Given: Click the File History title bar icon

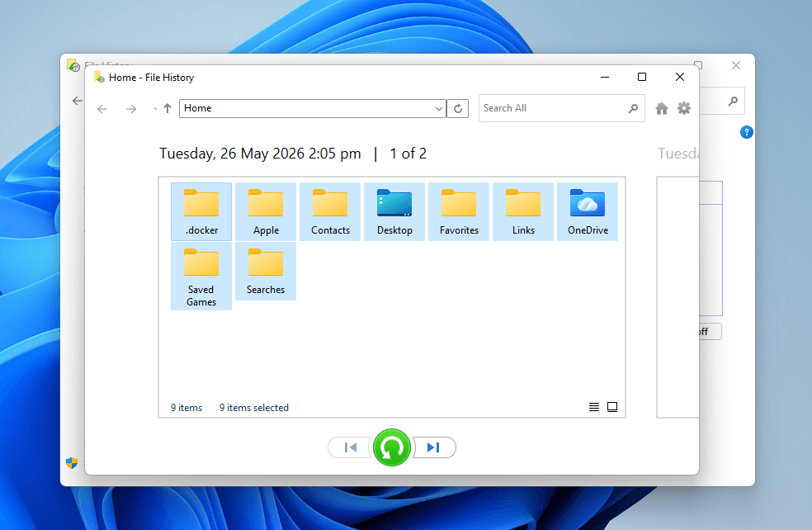Looking at the screenshot, I should (x=99, y=78).
